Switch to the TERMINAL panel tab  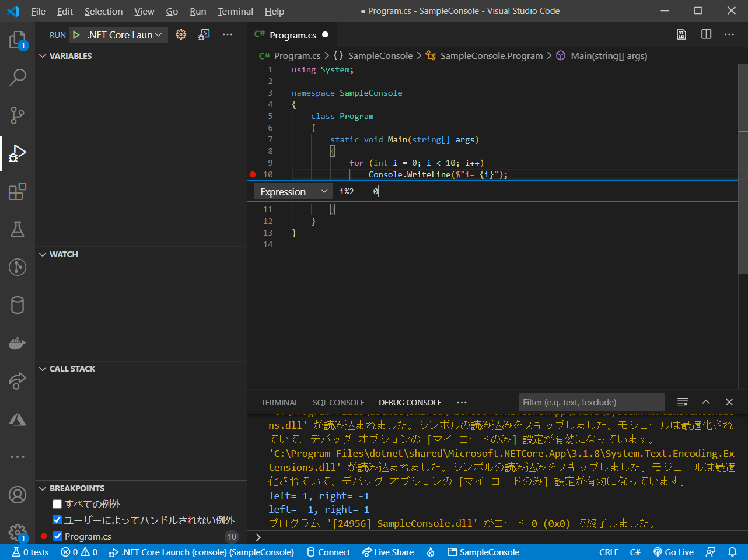coord(279,402)
